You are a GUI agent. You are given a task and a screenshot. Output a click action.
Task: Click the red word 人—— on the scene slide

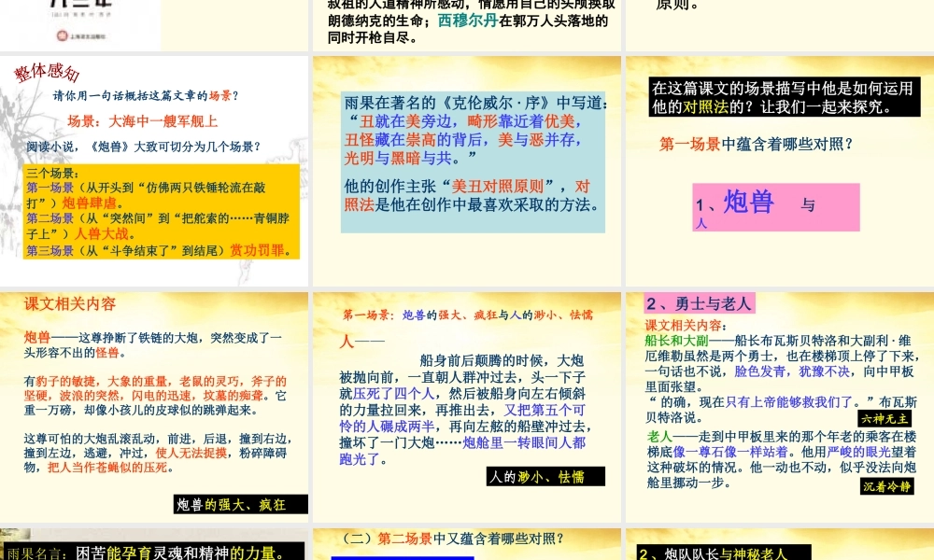coord(361,341)
